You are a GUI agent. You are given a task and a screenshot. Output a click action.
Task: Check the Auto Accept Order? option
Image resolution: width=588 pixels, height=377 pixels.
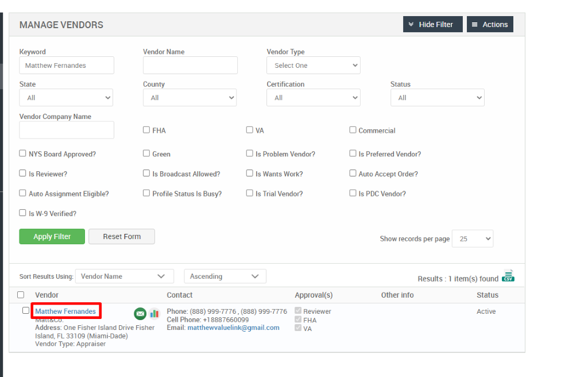[x=353, y=174]
